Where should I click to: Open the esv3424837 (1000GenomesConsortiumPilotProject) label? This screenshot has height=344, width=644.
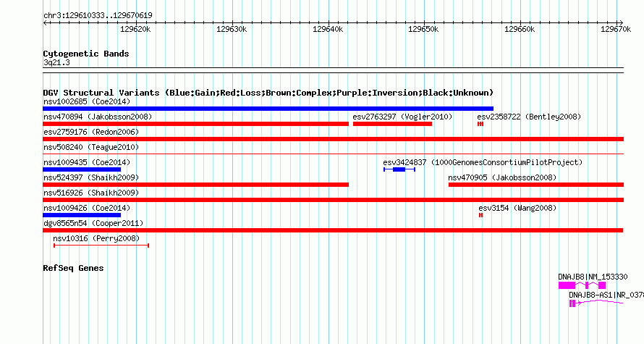tap(483, 162)
